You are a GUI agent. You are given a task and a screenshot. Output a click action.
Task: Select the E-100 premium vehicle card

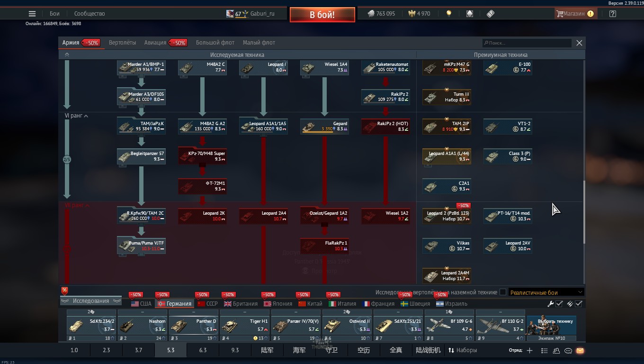pos(508,67)
